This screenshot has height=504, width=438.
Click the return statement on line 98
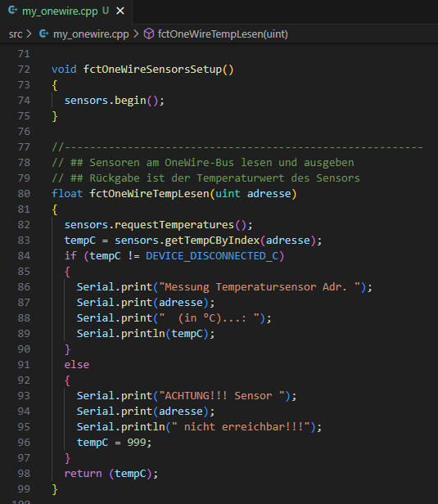(x=83, y=474)
